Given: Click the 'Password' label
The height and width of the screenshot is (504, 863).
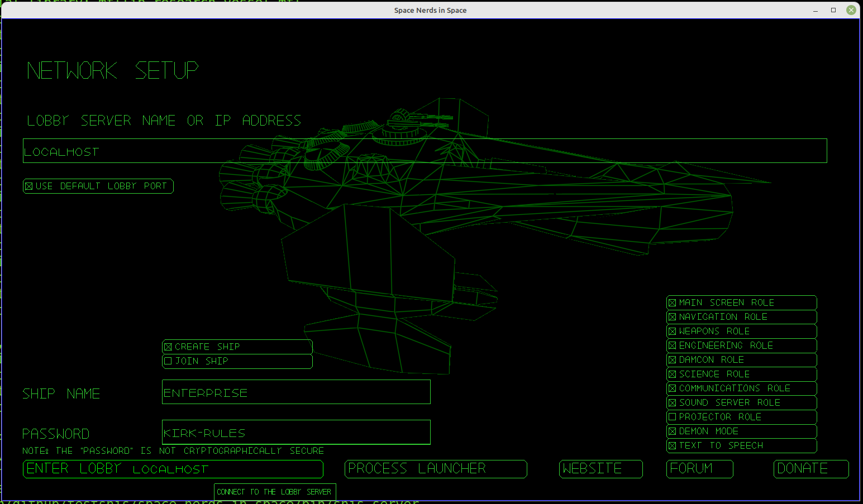Looking at the screenshot, I should coord(56,434).
